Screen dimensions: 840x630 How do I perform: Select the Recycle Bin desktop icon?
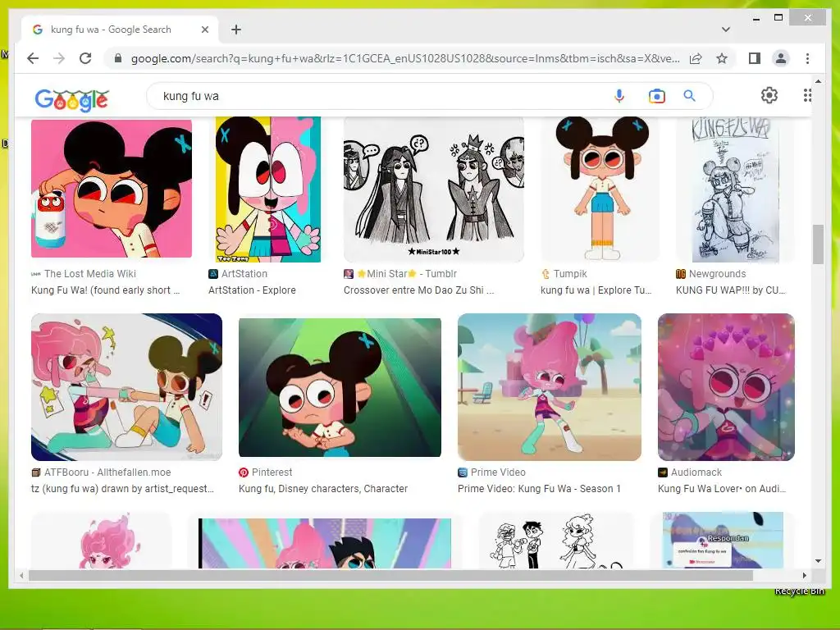click(799, 591)
